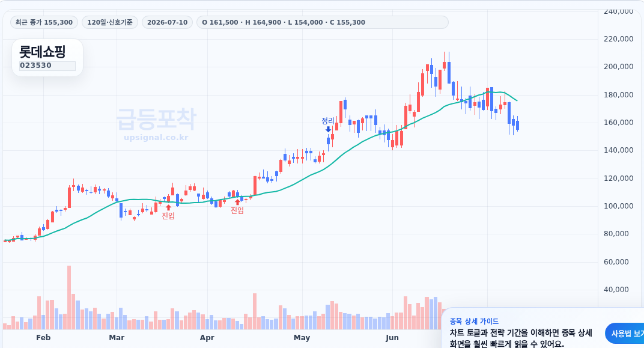Click the 200,000 price axis label

tap(619, 67)
